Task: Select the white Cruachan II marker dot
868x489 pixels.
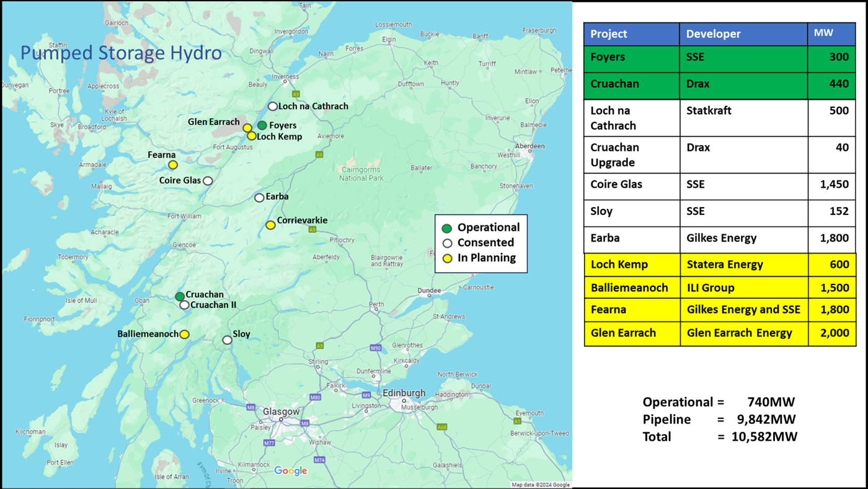Action: [x=184, y=305]
